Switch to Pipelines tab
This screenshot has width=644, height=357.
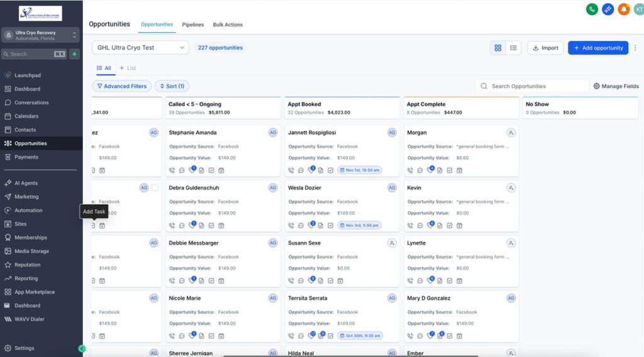pyautogui.click(x=193, y=25)
